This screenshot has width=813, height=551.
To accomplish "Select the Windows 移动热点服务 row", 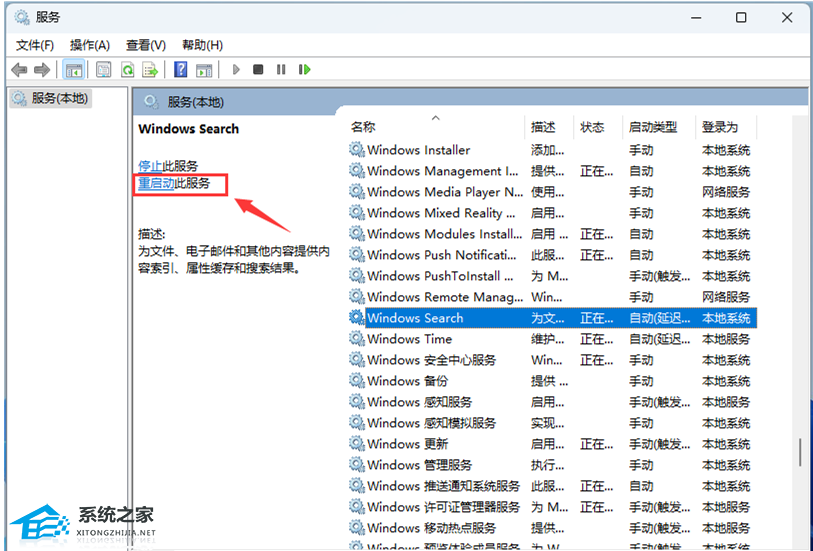I will tap(552, 528).
